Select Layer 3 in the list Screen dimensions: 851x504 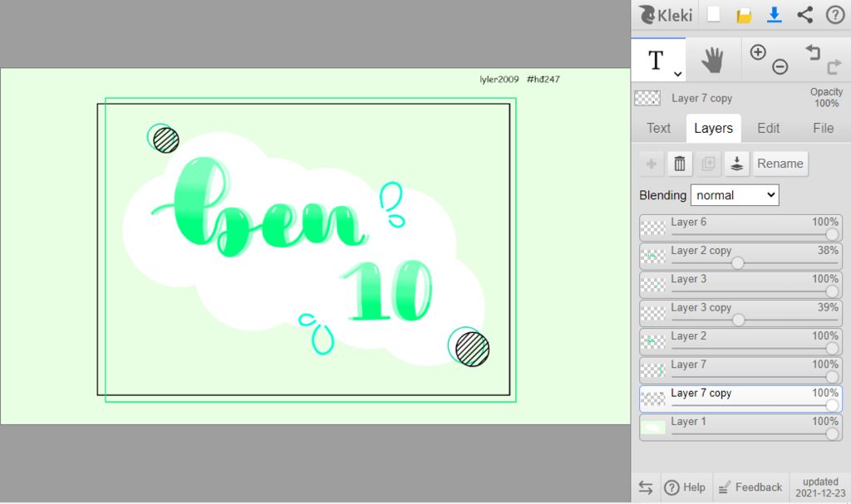(x=740, y=285)
